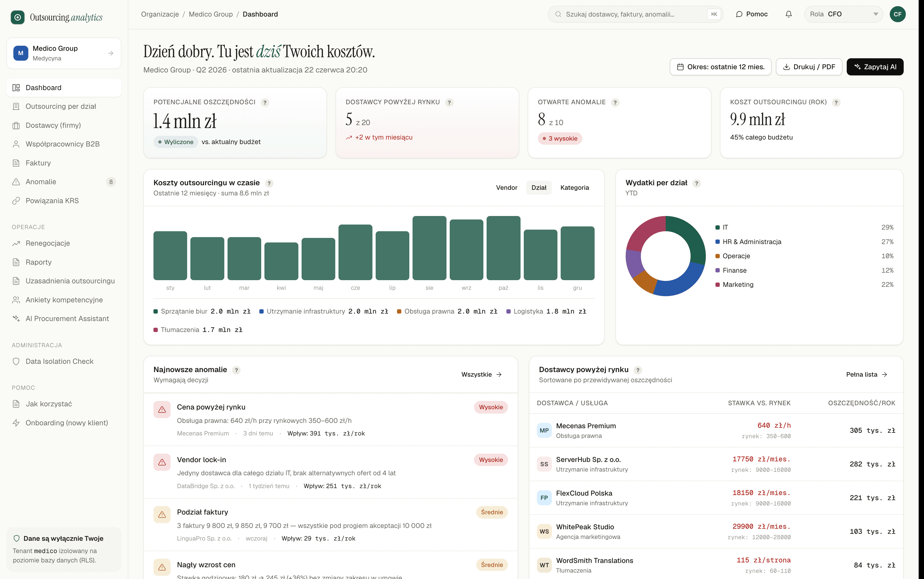The image size is (924, 579).
Task: Click warning icon of Podział faktury anomaly
Action: [162, 514]
